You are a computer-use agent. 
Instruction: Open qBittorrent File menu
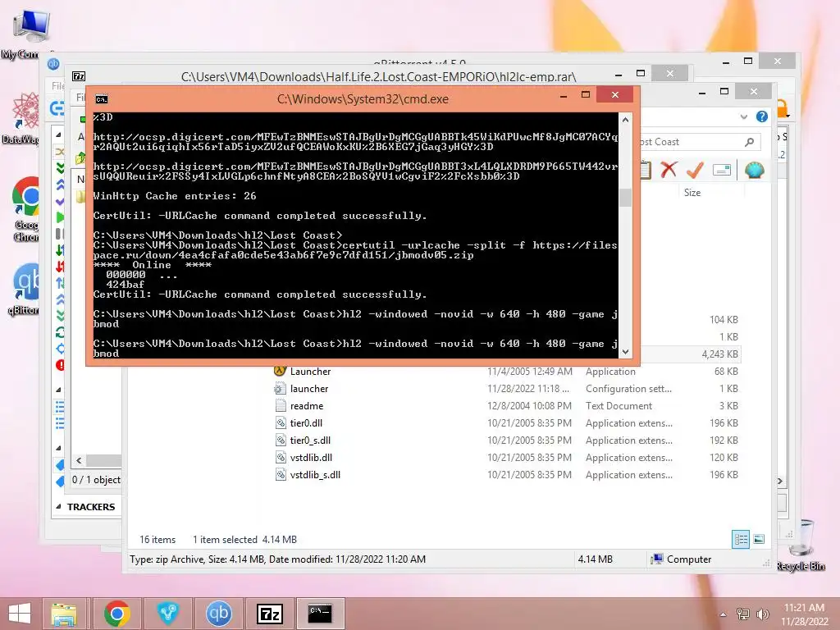(x=57, y=85)
